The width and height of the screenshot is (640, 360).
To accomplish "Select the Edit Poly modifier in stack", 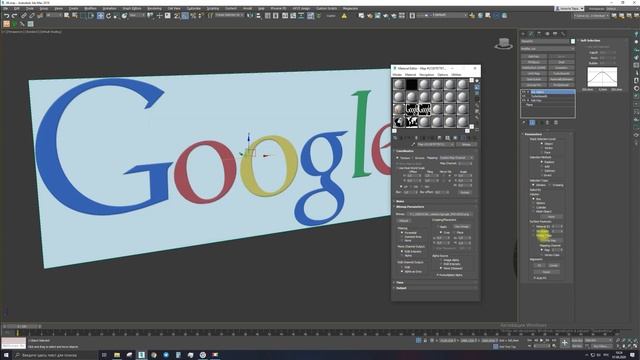I will 537,100.
